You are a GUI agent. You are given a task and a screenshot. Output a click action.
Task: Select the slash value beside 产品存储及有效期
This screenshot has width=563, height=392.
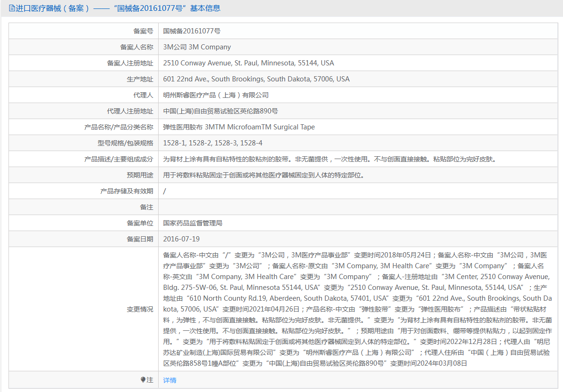tap(164, 192)
